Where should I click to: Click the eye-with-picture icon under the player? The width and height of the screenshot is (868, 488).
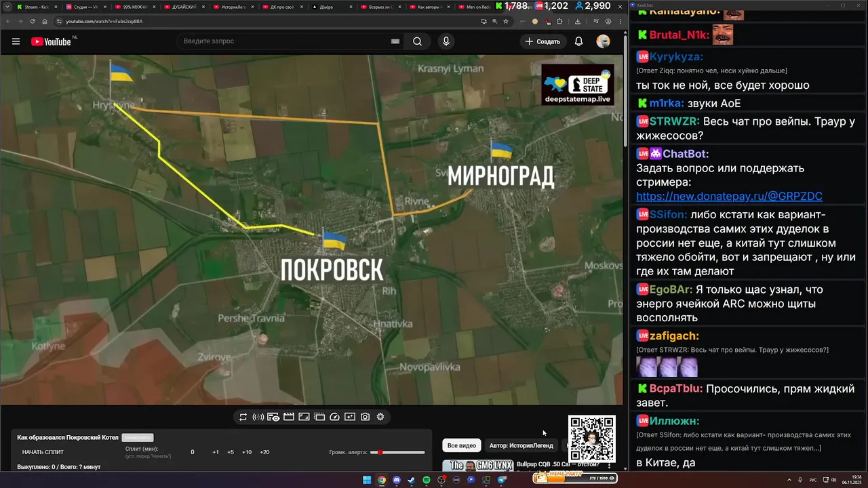[x=273, y=417]
